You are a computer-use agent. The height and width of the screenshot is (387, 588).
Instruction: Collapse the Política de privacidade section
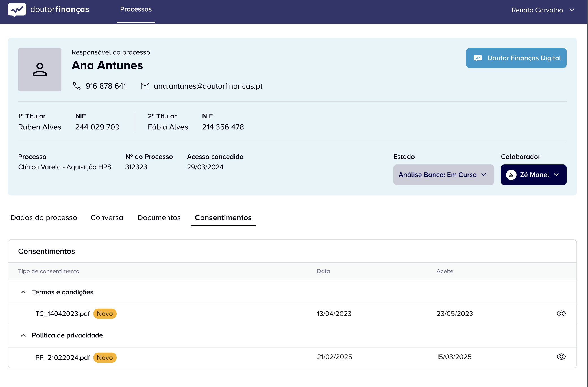23,335
